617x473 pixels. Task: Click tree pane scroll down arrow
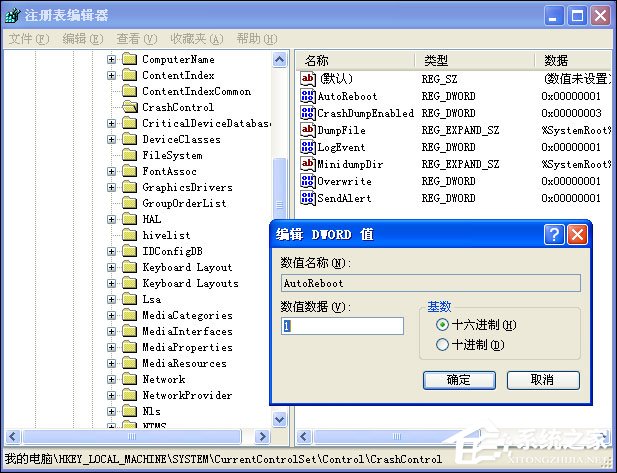pyautogui.click(x=279, y=419)
